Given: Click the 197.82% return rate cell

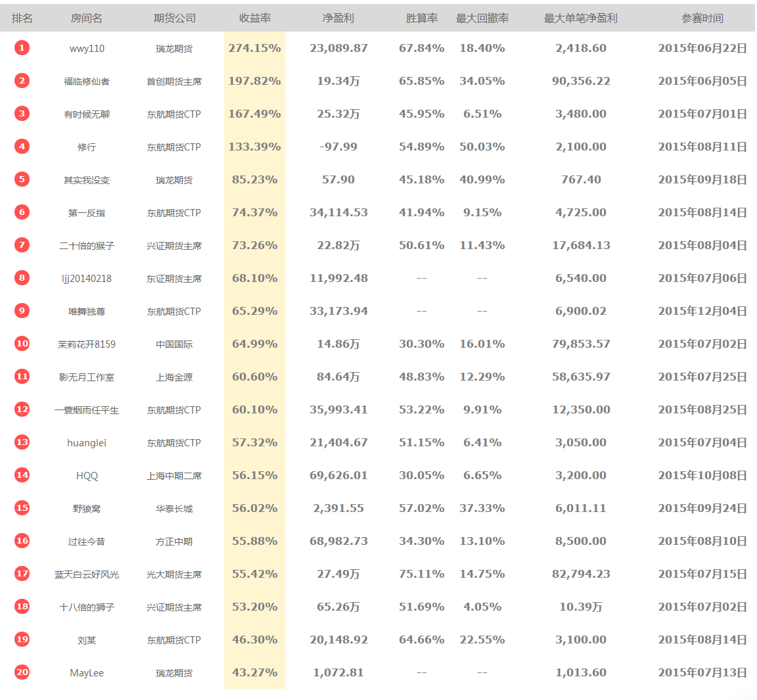Looking at the screenshot, I should (254, 81).
